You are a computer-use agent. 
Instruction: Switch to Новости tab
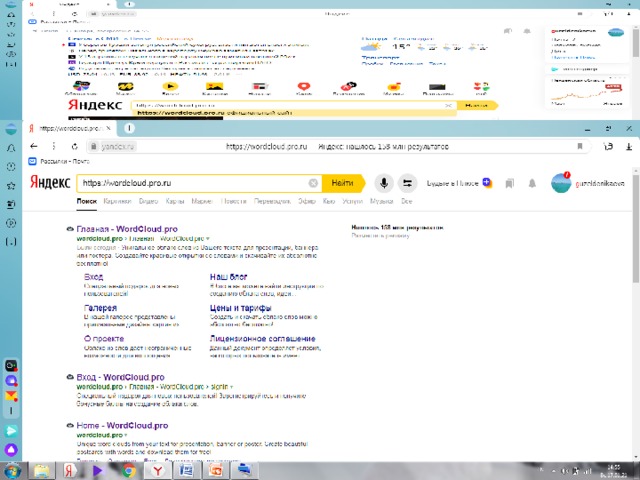(233, 201)
